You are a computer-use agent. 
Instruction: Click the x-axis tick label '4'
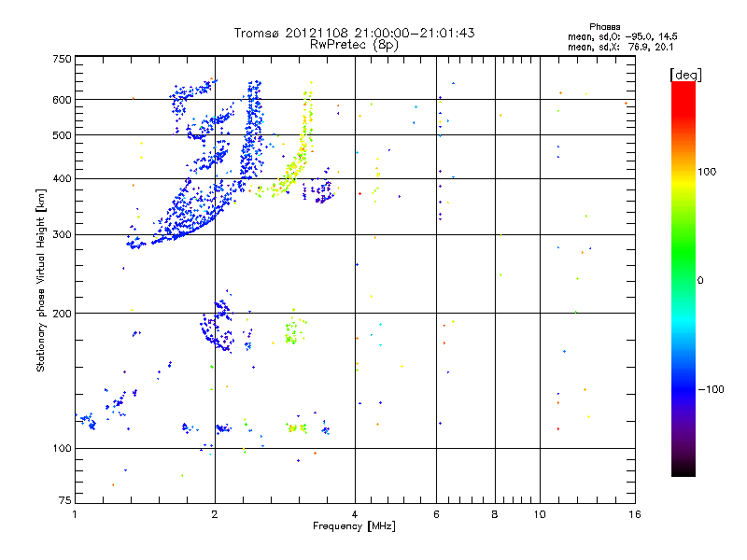coord(355,514)
